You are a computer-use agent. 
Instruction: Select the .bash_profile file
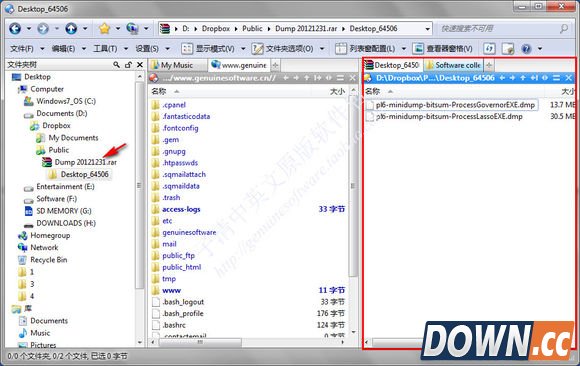[183, 313]
